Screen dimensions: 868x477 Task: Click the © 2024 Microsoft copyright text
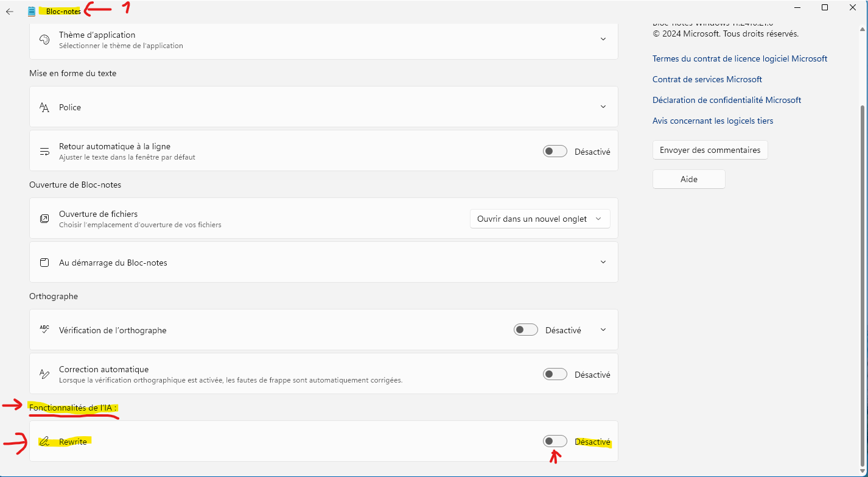pos(726,34)
